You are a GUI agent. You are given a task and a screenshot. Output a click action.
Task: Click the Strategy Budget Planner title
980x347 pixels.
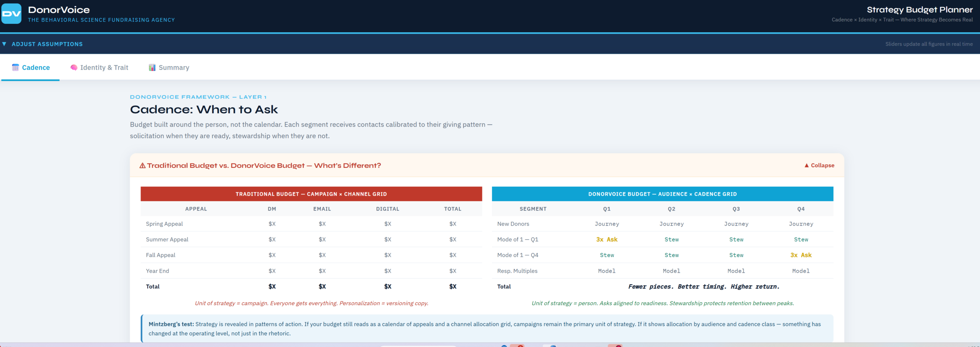pyautogui.click(x=920, y=10)
